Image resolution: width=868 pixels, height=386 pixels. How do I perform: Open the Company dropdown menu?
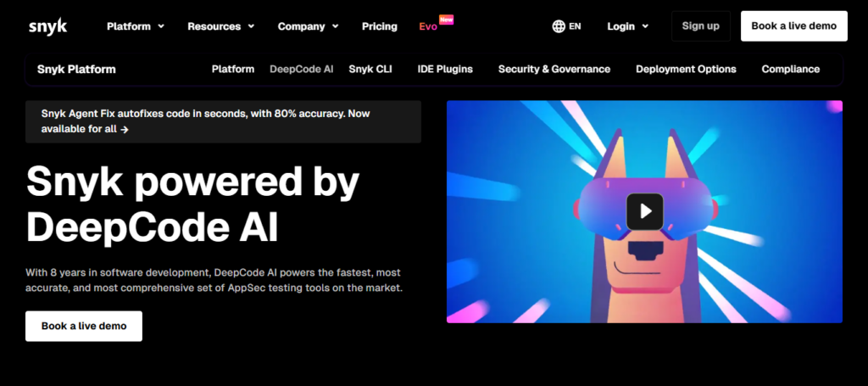(308, 26)
